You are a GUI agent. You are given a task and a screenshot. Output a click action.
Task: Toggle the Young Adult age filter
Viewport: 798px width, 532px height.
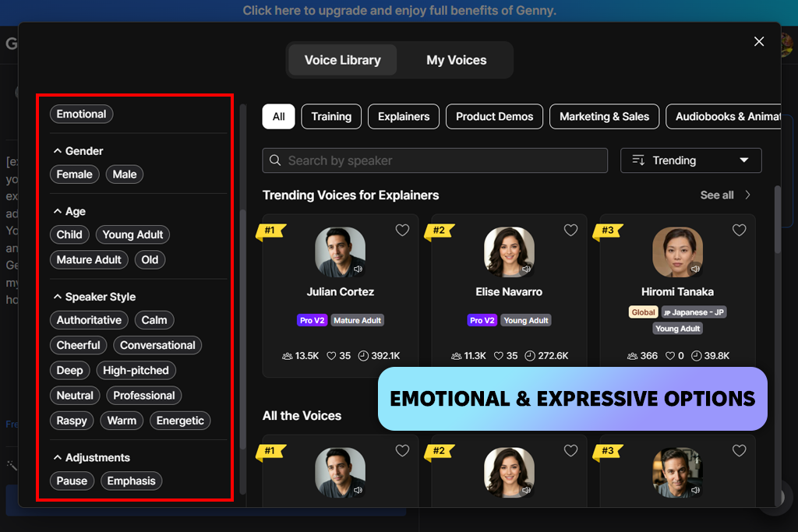click(x=132, y=234)
